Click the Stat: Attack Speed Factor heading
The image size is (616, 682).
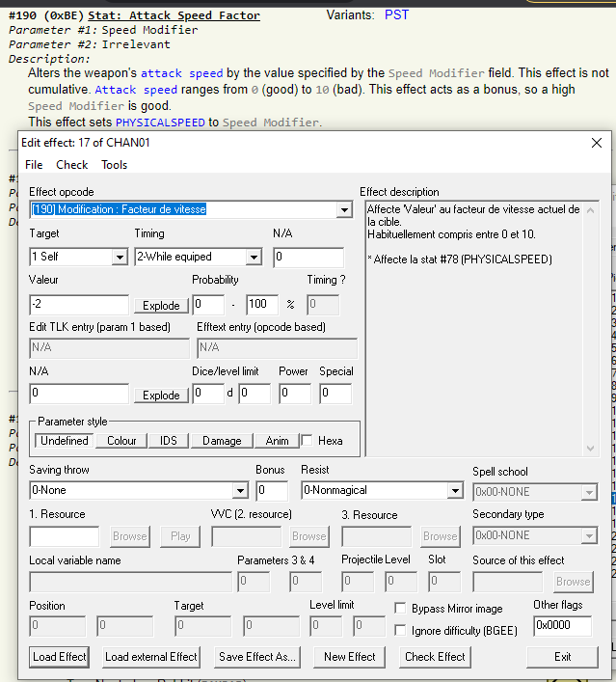pyautogui.click(x=174, y=15)
